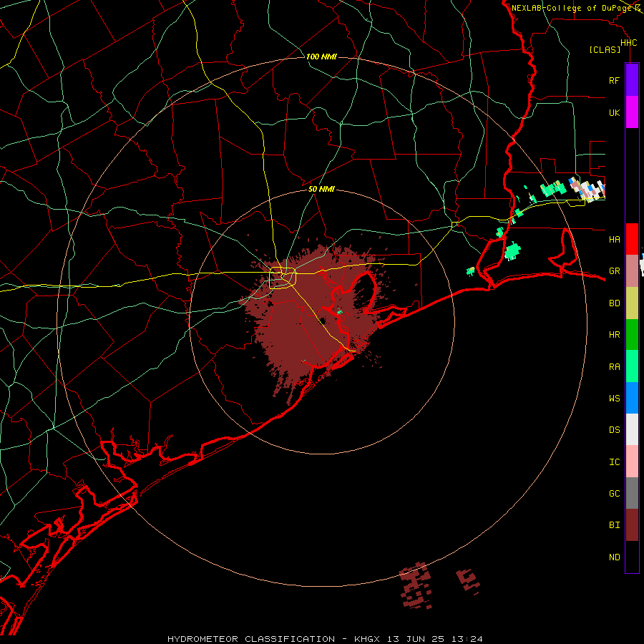This screenshot has height=644, width=644.
Task: Click the green rain echo inside biological blob
Action: pyautogui.click(x=339, y=313)
